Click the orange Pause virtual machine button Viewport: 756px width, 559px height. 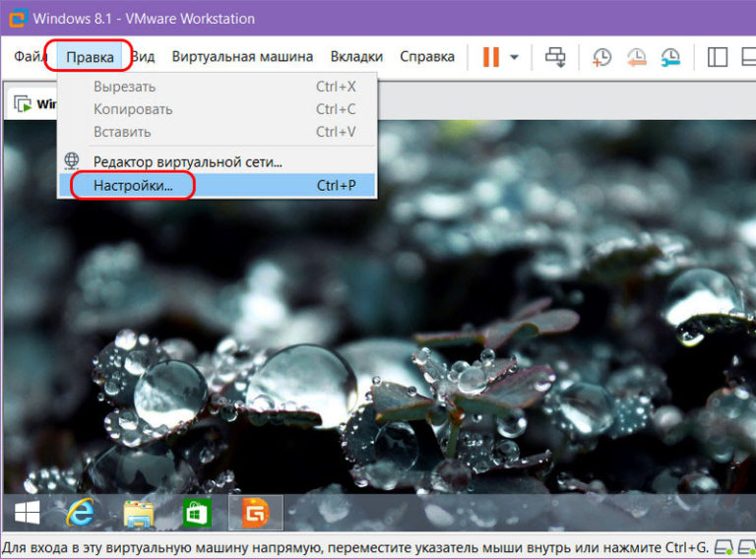pos(490,57)
